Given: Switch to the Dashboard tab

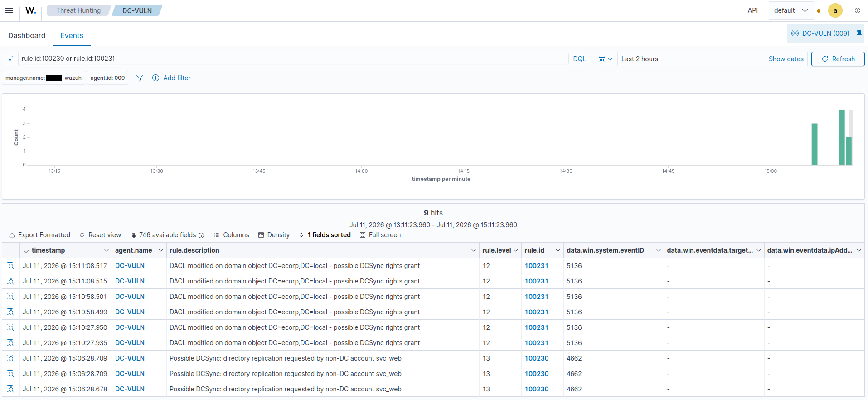Looking at the screenshot, I should [27, 35].
